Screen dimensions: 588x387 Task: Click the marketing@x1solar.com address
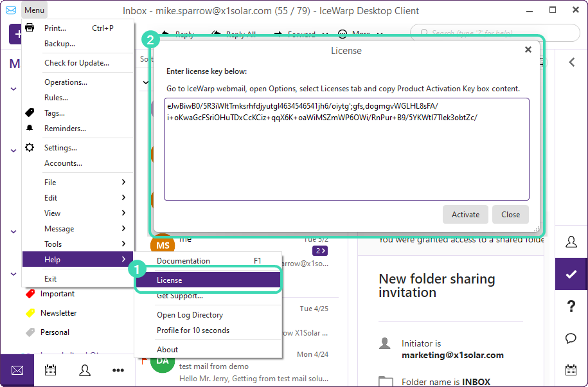(452, 355)
